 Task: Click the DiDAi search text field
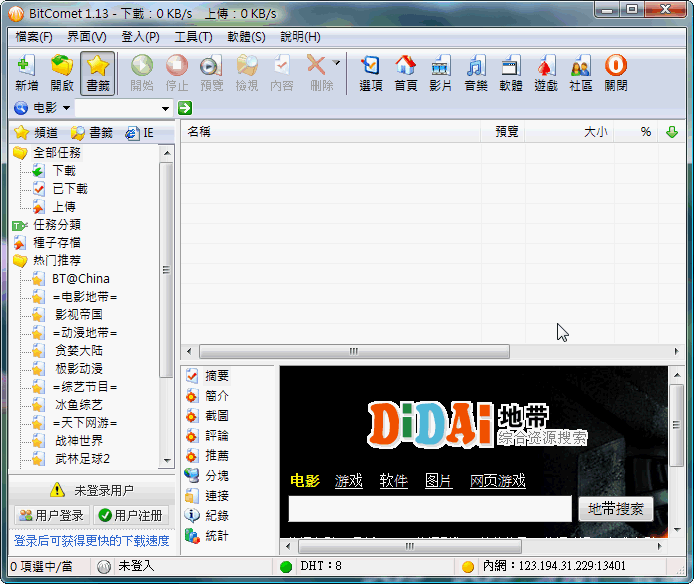429,508
